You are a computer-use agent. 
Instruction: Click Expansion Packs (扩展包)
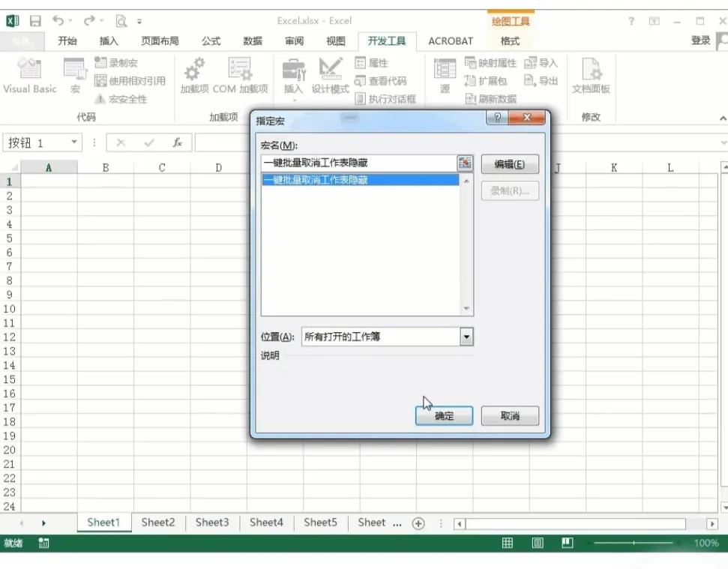pos(486,81)
